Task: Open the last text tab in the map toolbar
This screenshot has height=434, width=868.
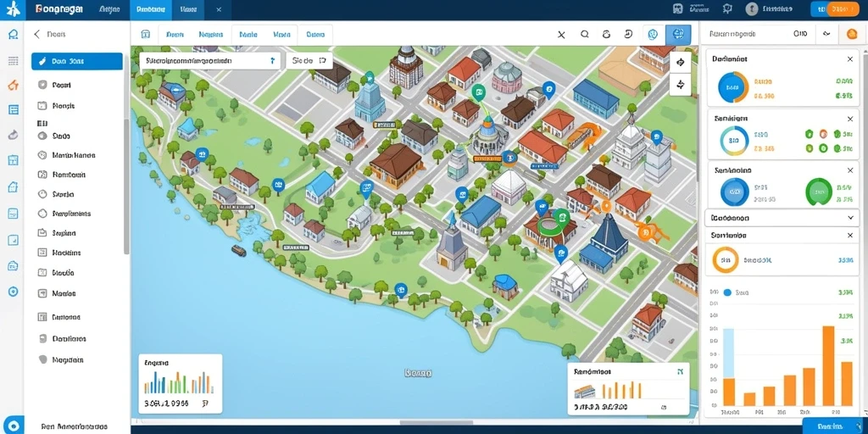Action: click(x=315, y=34)
